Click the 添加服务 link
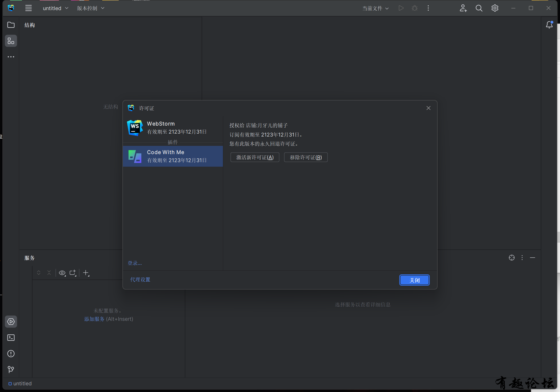Screen dimensions: 560x392 (94, 319)
